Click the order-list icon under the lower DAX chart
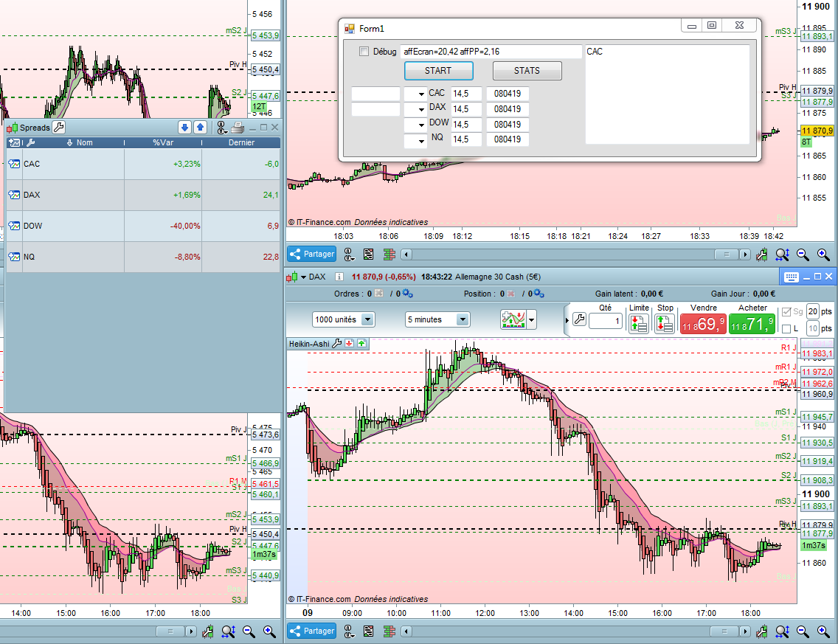This screenshot has width=838, height=644. [x=369, y=631]
